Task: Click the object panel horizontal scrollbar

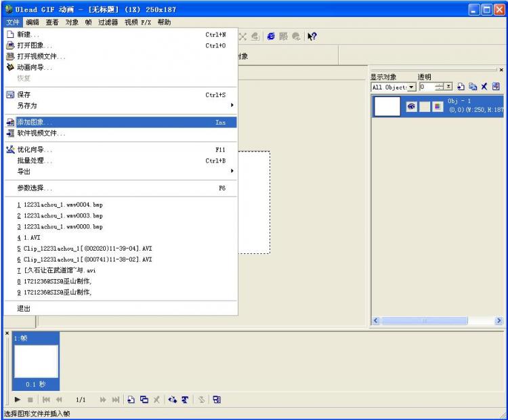Action: point(425,320)
